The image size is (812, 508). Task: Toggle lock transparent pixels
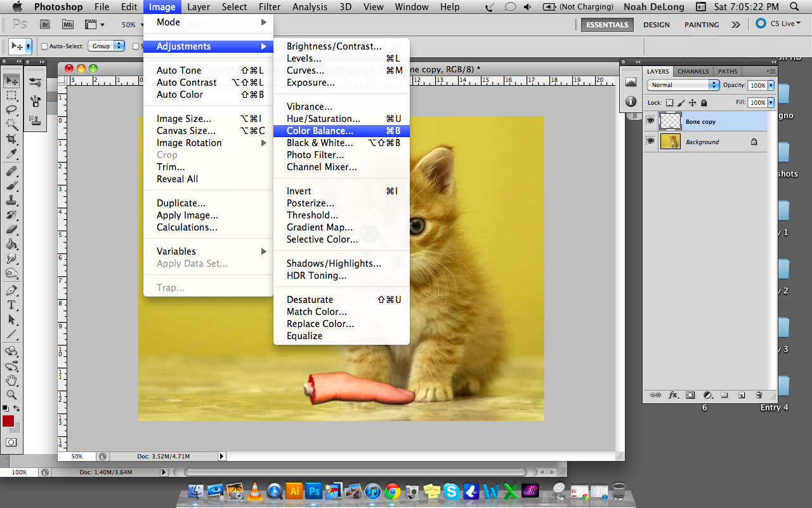tap(669, 103)
